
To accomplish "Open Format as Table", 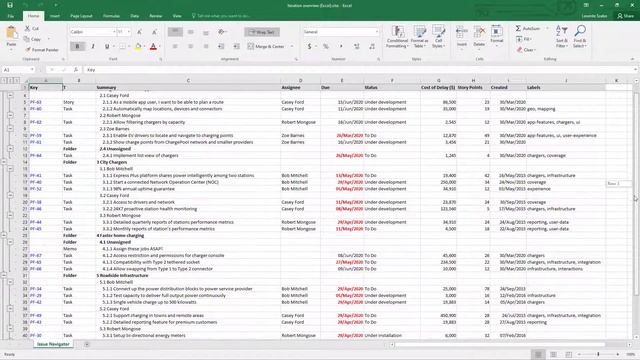I will pyautogui.click(x=419, y=37).
